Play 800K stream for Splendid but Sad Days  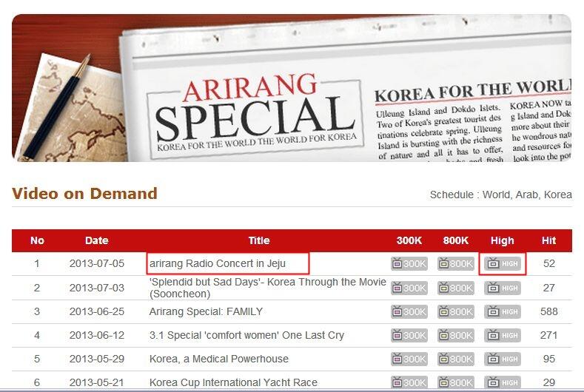pos(455,288)
